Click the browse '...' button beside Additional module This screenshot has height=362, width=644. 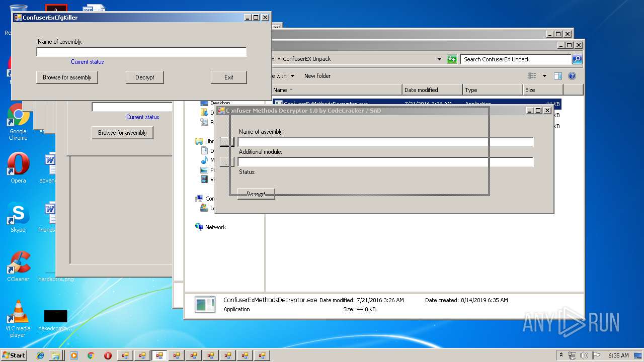coord(227,162)
